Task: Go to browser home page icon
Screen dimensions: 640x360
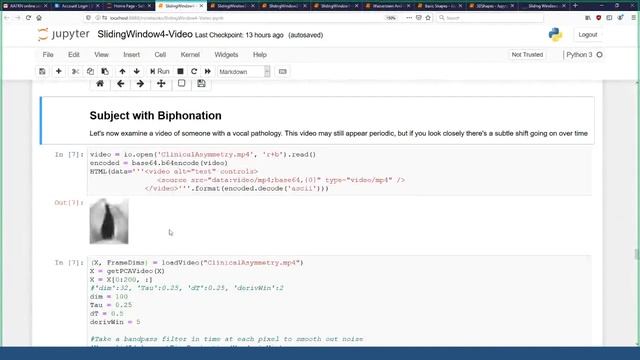Action: (39, 18)
